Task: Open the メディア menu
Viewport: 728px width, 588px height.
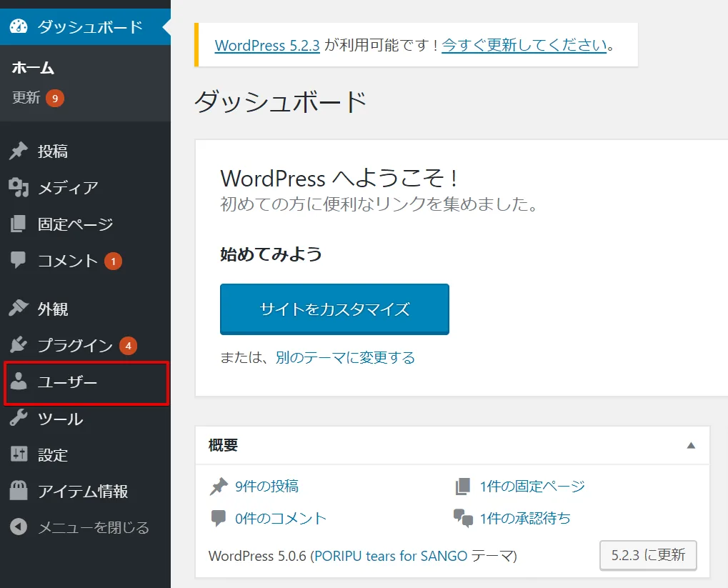Action: [x=86, y=188]
